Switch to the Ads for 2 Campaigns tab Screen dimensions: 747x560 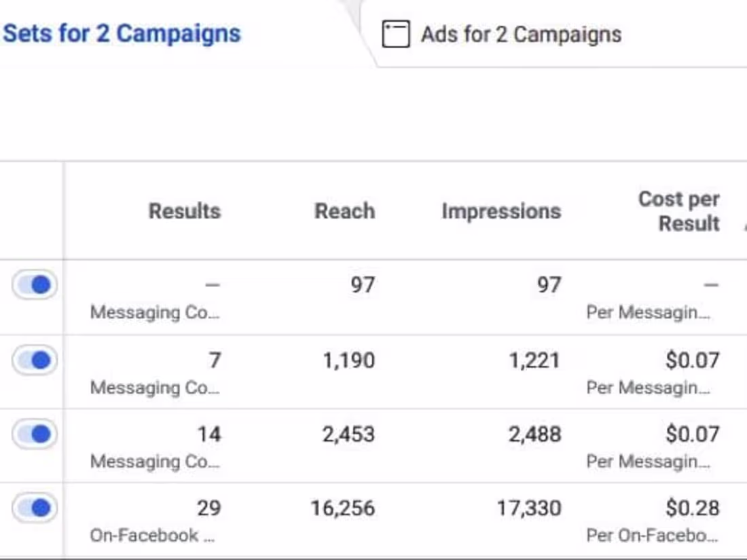point(520,33)
